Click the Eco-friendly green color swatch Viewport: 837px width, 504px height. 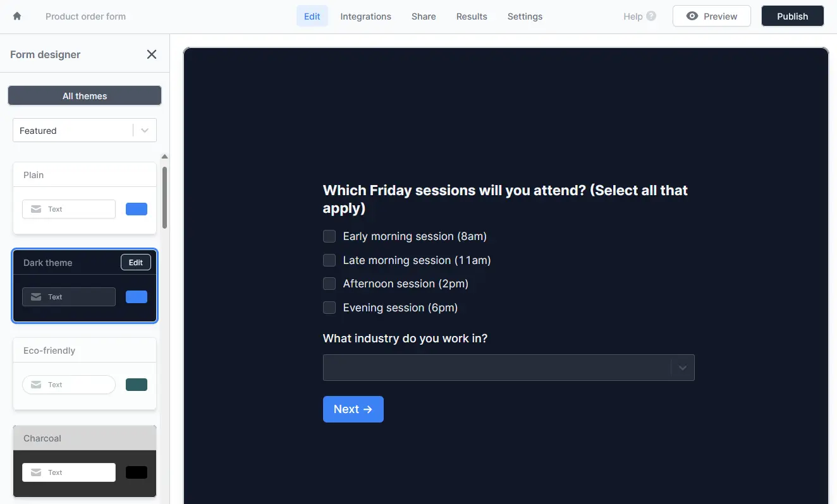tap(137, 385)
